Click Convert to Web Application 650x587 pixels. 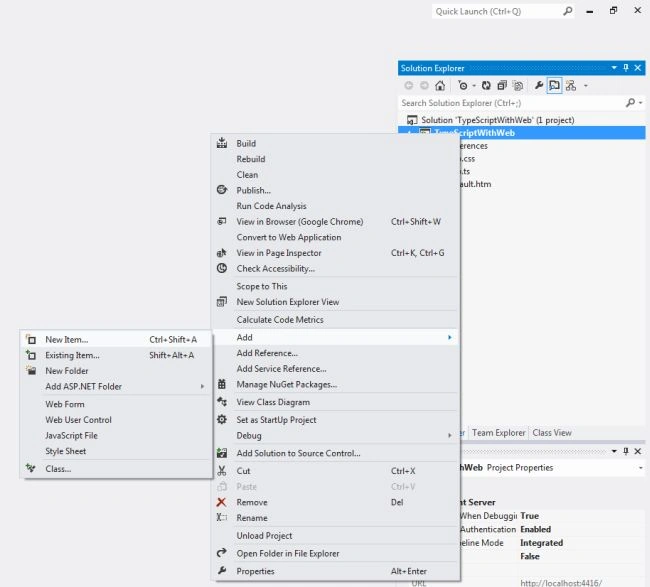point(335,238)
